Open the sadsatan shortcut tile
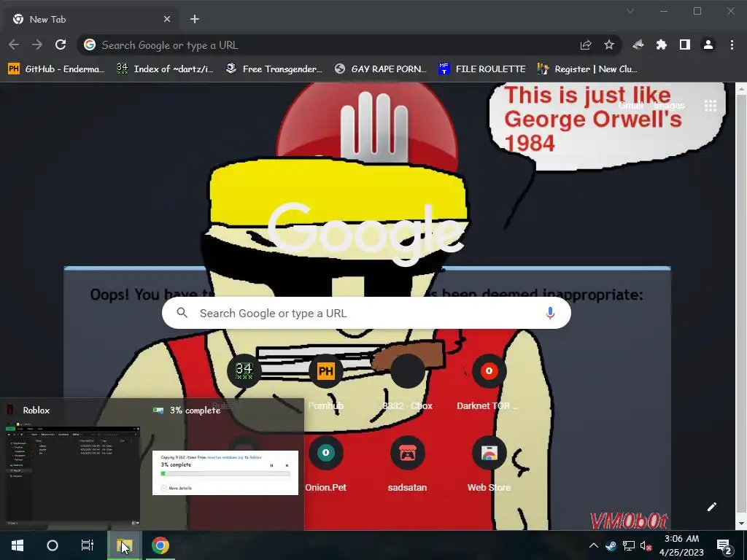This screenshot has height=560, width=747. [x=407, y=452]
